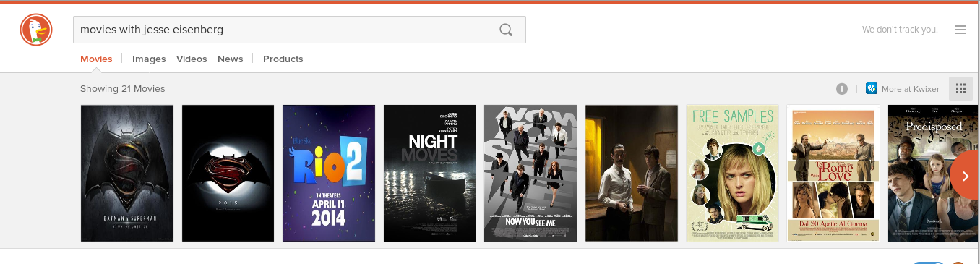The height and width of the screenshot is (264, 980).
Task: Open the Now You See Me poster
Action: click(530, 174)
